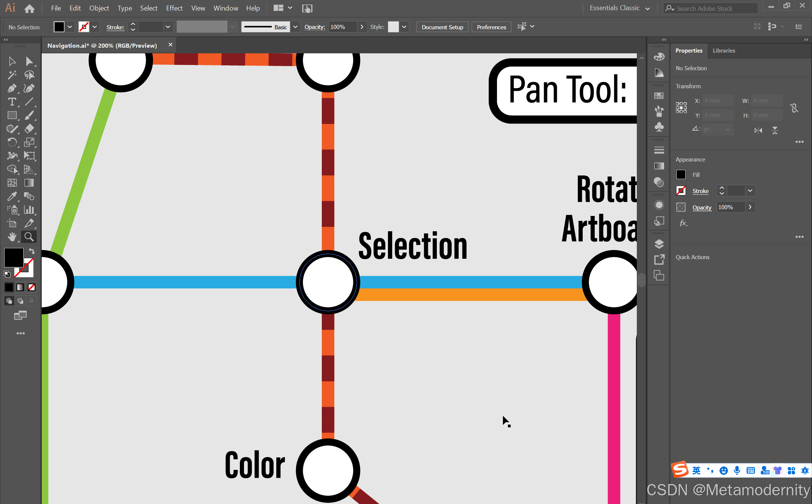
Task: Set paint mode to None
Action: [32, 287]
